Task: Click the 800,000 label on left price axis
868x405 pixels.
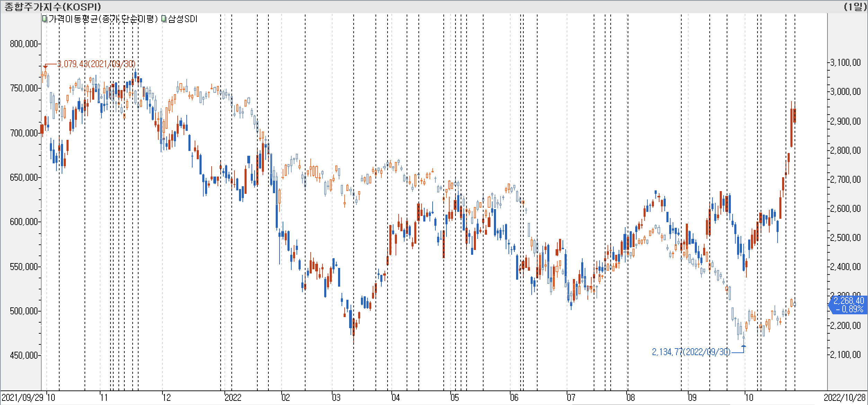Action: click(x=24, y=44)
